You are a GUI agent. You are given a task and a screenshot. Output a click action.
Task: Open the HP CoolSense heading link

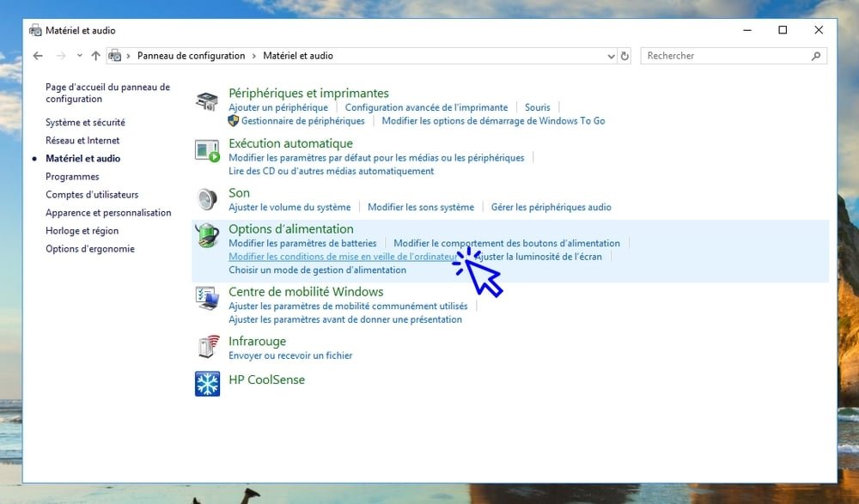[x=267, y=380]
